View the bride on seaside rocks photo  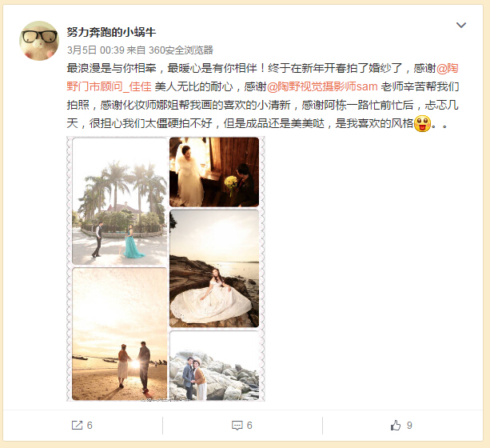(214, 269)
